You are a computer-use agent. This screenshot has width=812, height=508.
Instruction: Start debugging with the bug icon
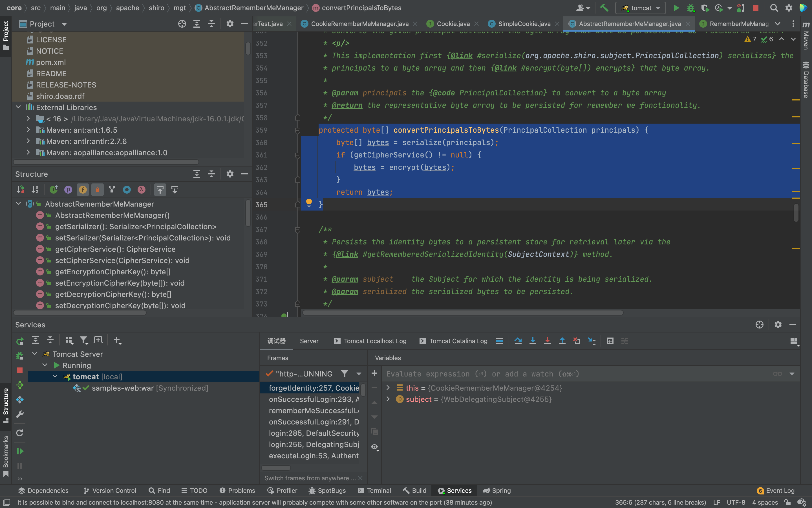click(690, 8)
